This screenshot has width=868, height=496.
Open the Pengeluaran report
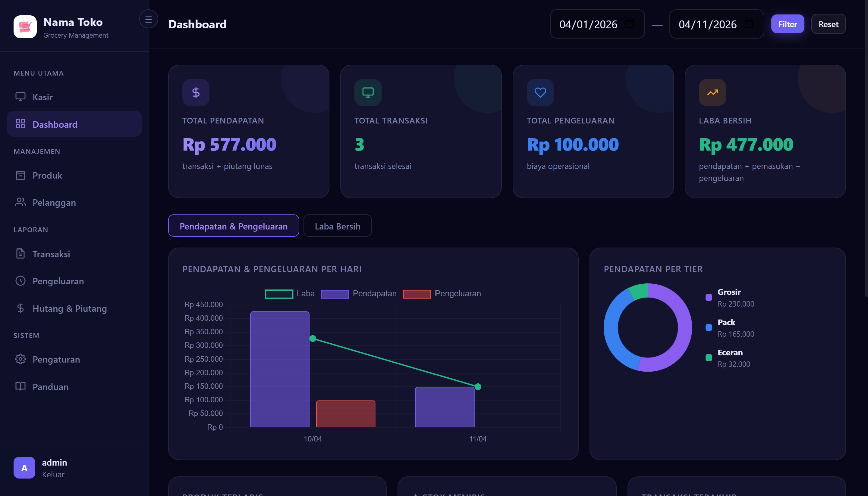(74, 281)
